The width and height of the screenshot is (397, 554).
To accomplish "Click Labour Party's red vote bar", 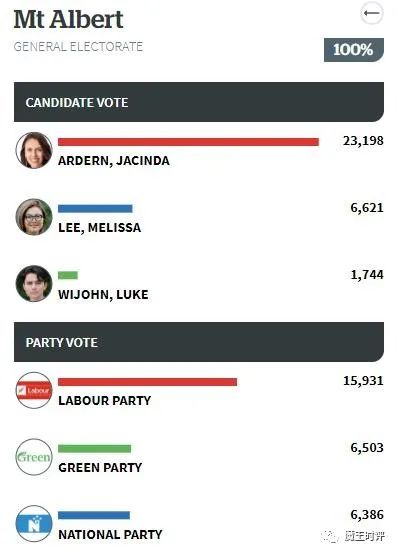I will 148,382.
